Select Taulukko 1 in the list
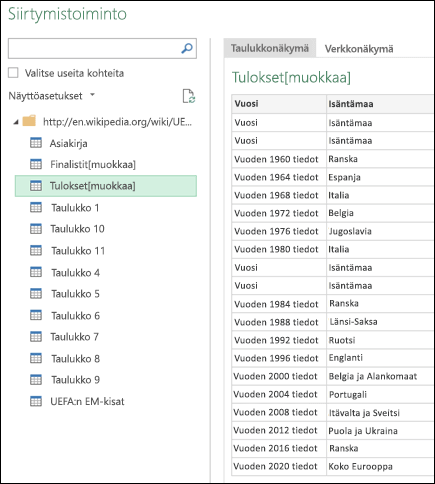Image resolution: width=435 pixels, height=484 pixels. (x=75, y=208)
